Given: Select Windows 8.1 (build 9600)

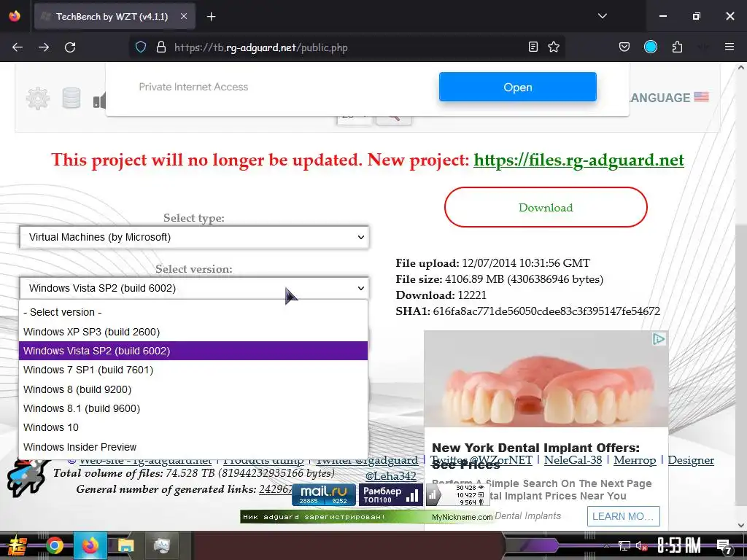Looking at the screenshot, I should point(193,408).
